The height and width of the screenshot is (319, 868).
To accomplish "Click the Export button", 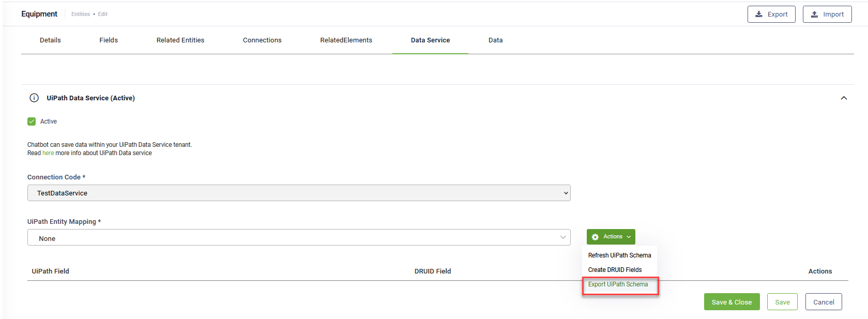I will point(771,14).
